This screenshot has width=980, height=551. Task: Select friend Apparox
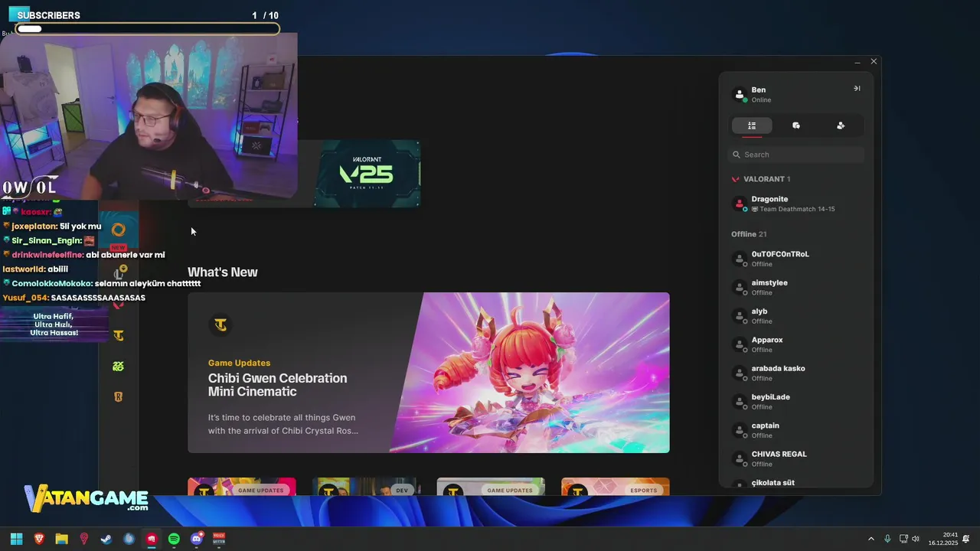pos(796,344)
